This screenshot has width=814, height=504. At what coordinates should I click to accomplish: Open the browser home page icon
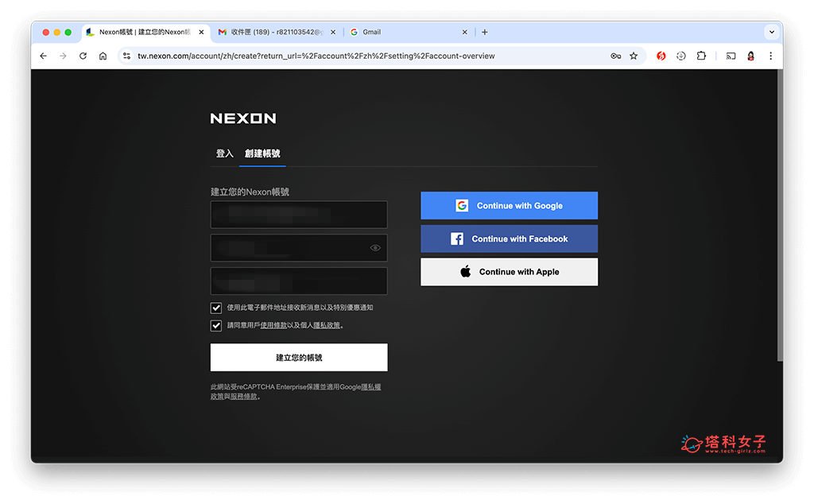click(103, 56)
